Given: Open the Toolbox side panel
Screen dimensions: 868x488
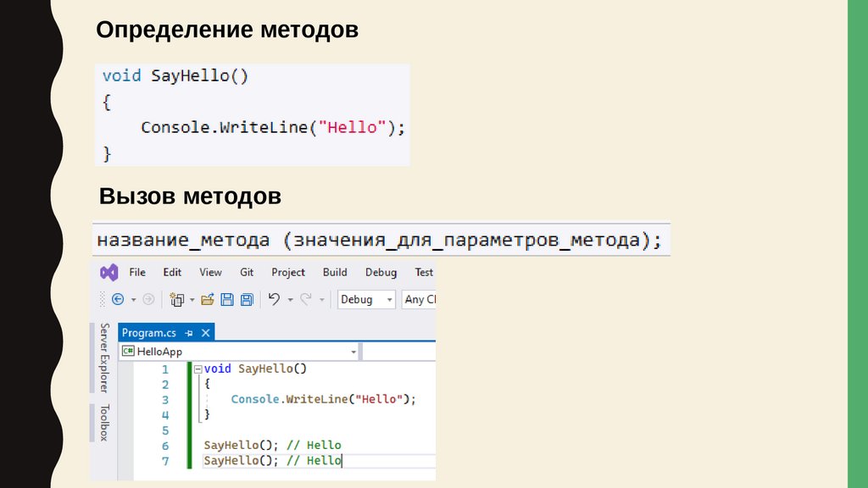Looking at the screenshot, I should (x=104, y=423).
